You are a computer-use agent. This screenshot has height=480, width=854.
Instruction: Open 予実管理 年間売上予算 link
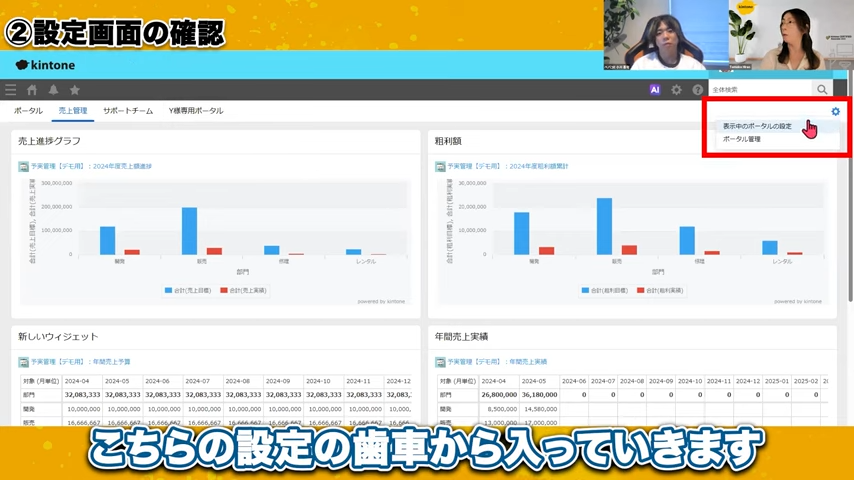tap(81, 362)
